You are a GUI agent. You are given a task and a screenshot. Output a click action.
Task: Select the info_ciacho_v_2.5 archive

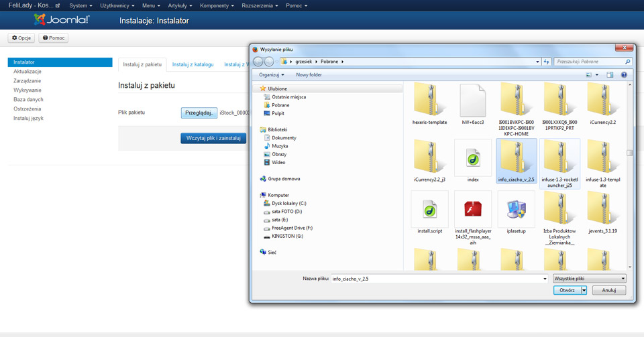pyautogui.click(x=517, y=161)
